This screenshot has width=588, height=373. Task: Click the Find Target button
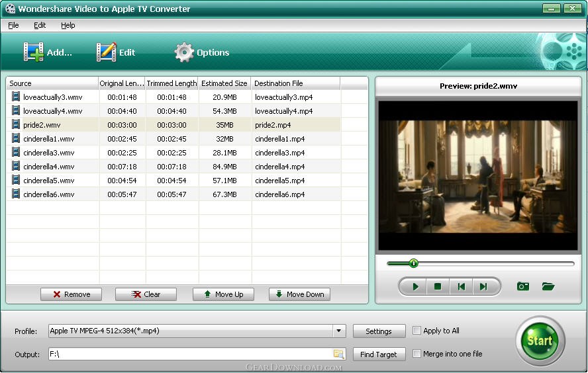[379, 354]
